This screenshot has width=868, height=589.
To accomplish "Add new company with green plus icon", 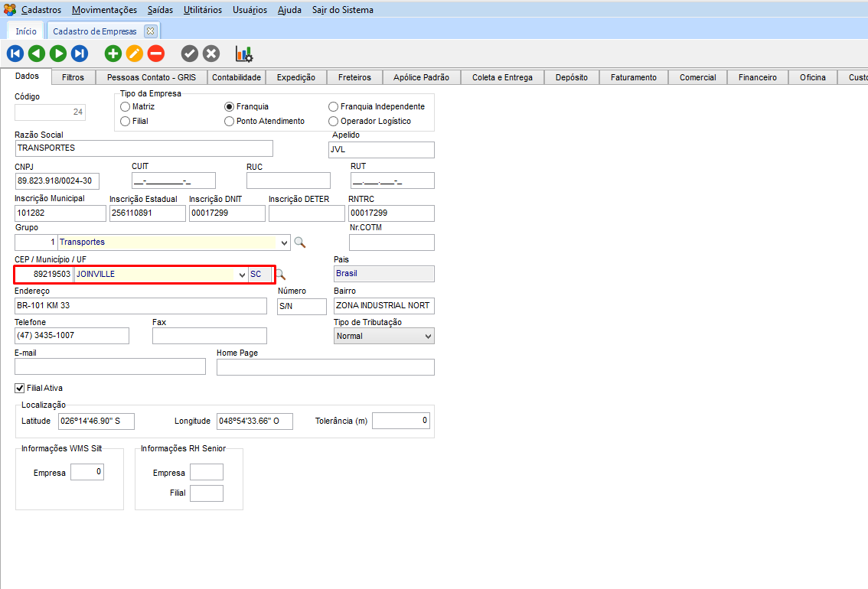I will 113,54.
